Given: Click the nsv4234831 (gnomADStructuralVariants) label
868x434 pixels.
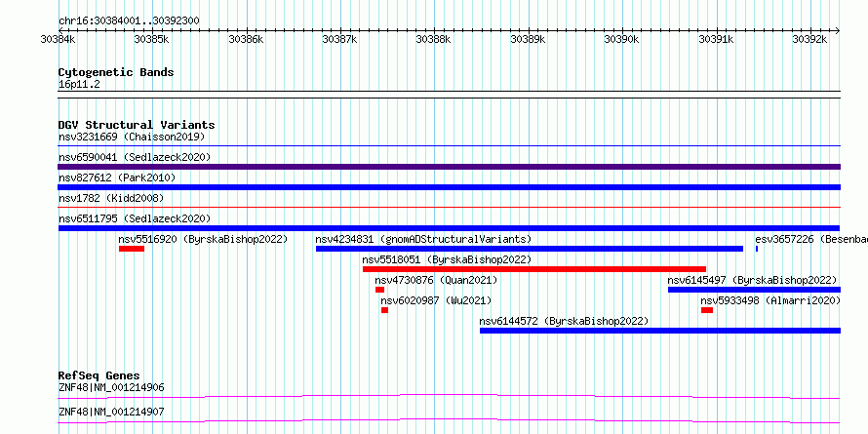Looking at the screenshot, I should point(423,239).
